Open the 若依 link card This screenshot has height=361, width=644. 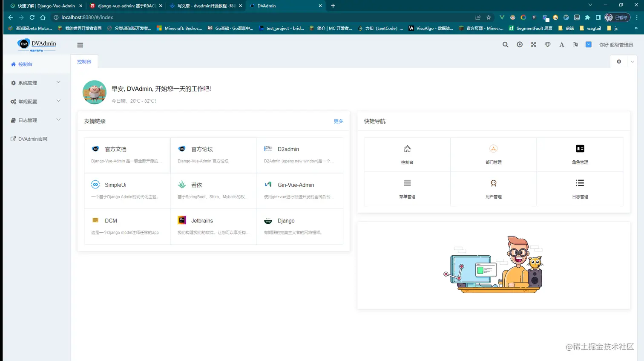click(x=214, y=191)
